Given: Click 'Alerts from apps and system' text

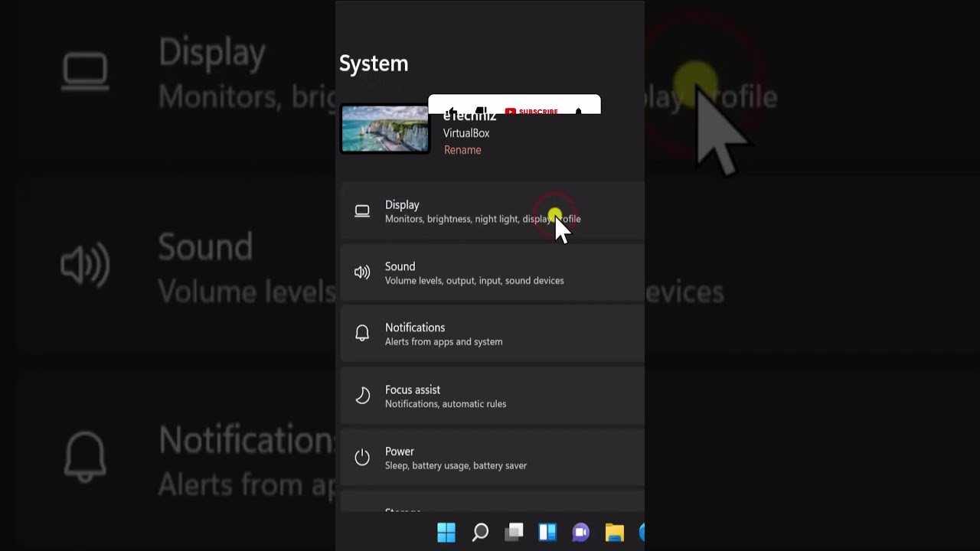Looking at the screenshot, I should tap(444, 342).
